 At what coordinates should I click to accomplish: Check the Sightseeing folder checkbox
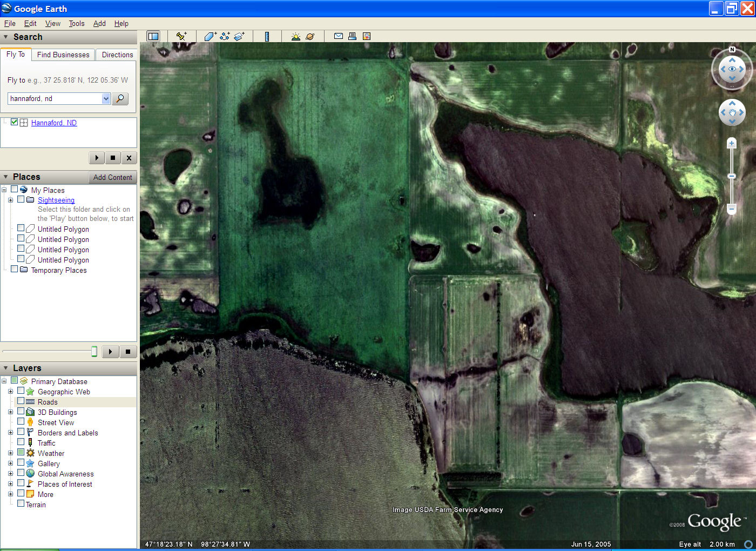click(21, 199)
